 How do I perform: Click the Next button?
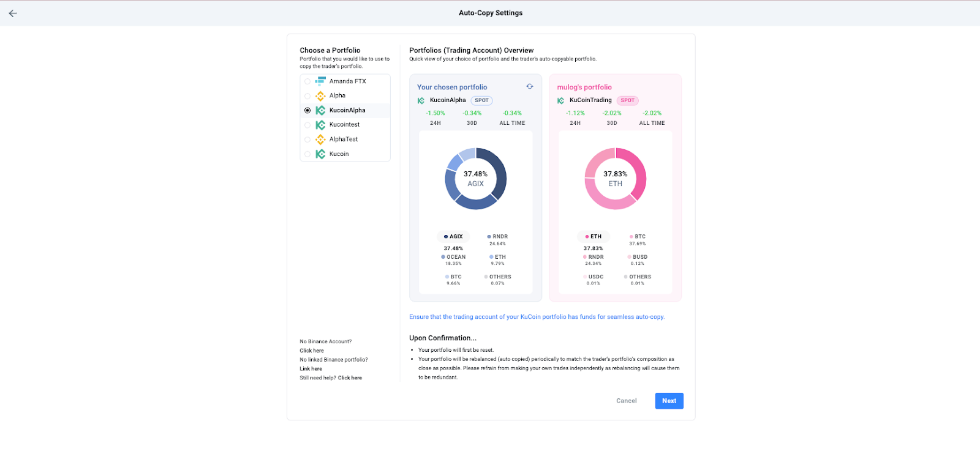pyautogui.click(x=669, y=401)
